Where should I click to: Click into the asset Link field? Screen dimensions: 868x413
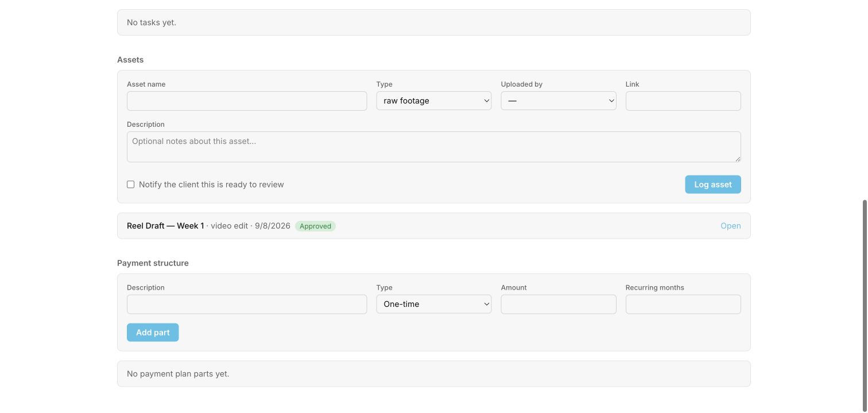[x=683, y=101]
